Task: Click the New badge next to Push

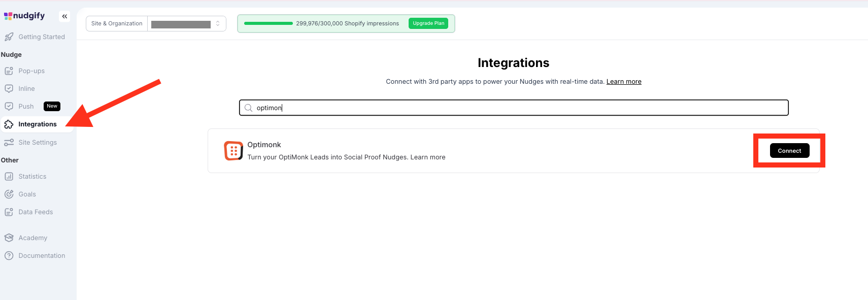Action: click(x=52, y=106)
